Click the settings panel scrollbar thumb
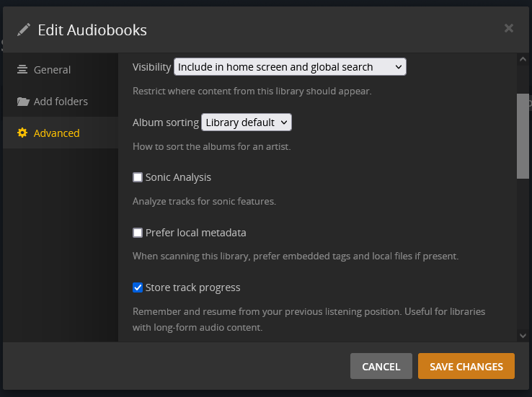532x397 pixels. tap(523, 135)
